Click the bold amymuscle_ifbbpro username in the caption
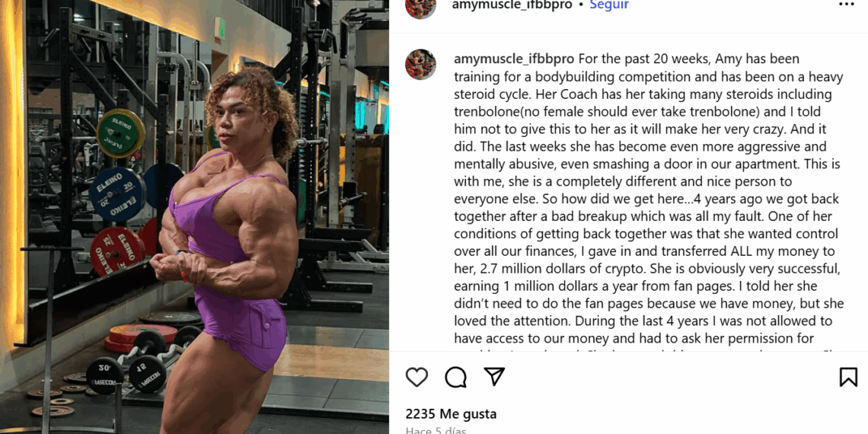This screenshot has width=868, height=434. click(514, 59)
